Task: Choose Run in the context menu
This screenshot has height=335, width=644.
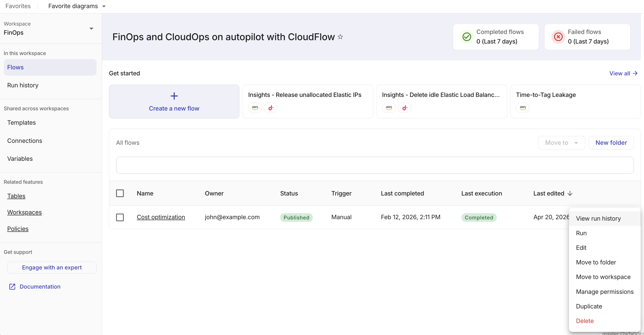Action: (604, 233)
